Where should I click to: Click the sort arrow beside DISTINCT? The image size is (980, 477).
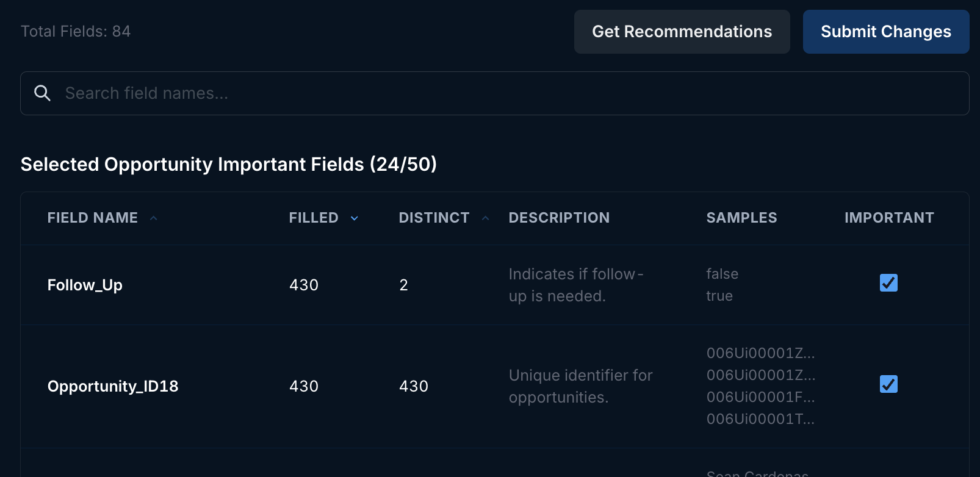(x=486, y=218)
